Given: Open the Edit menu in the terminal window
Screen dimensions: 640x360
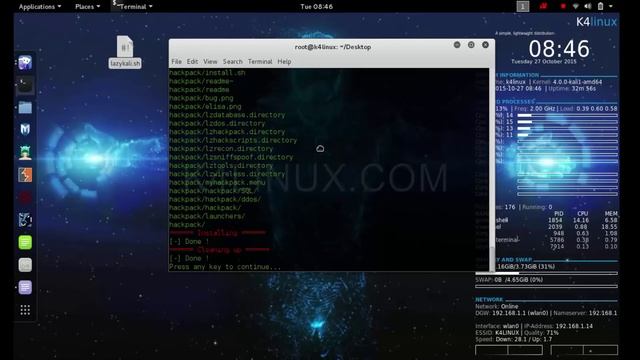Looking at the screenshot, I should [192, 62].
